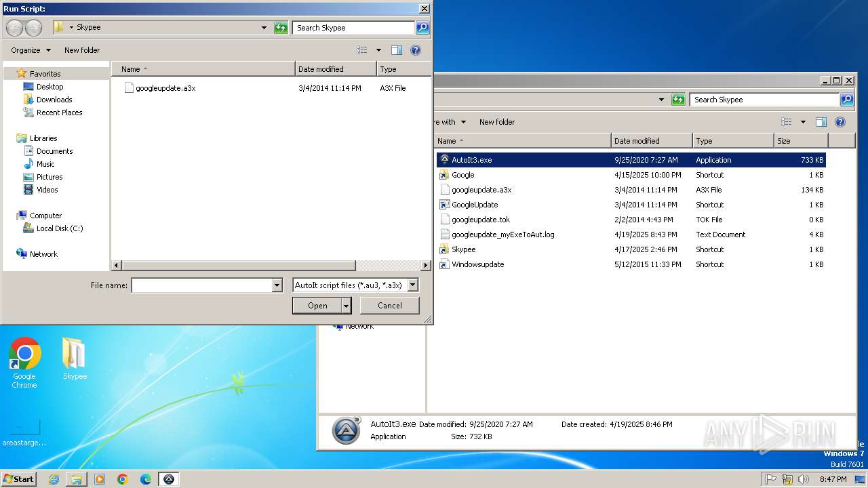868x488 pixels.
Task: Sort by Type column in Explorer window
Action: click(x=733, y=141)
